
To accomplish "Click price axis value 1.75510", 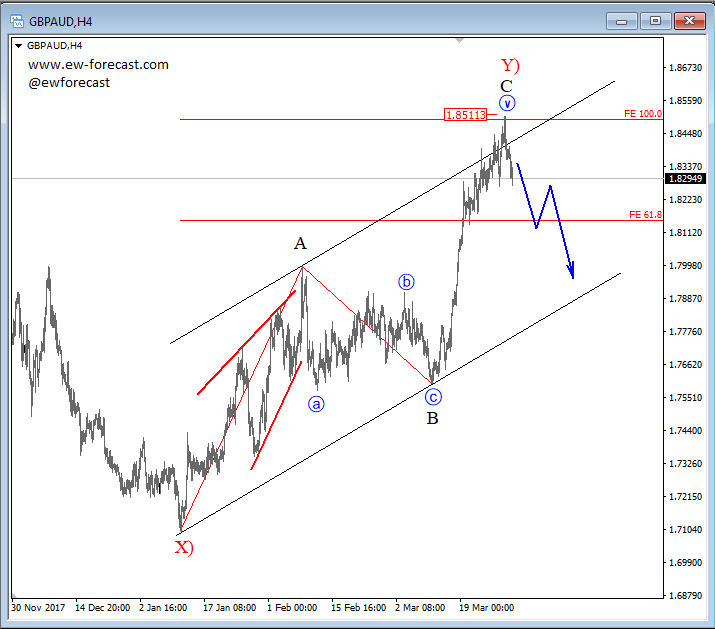I will pyautogui.click(x=685, y=398).
